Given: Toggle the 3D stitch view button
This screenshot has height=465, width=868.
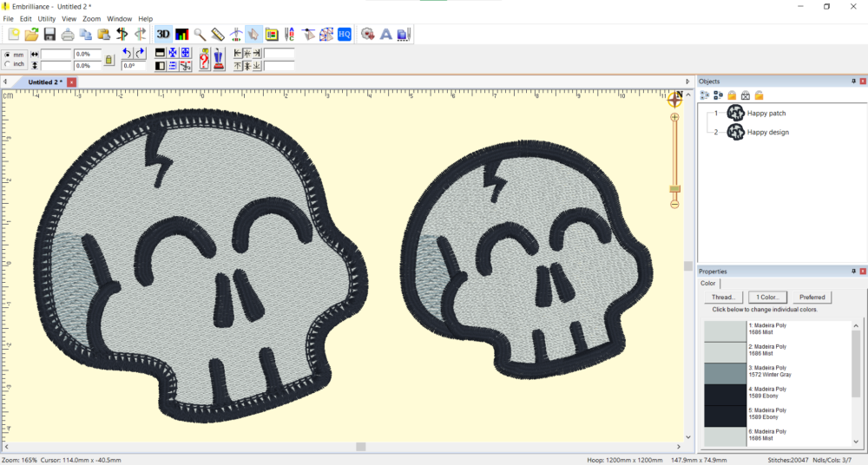Looking at the screenshot, I should tap(163, 35).
